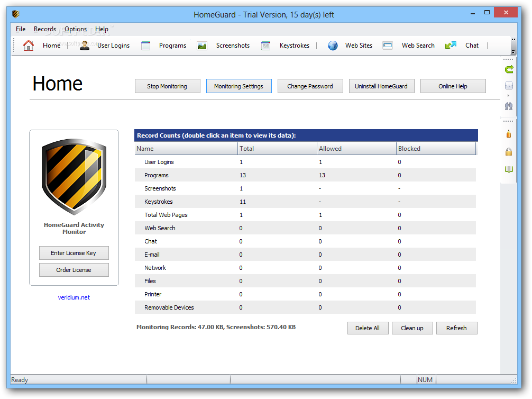Click Refresh button
The height and width of the screenshot is (399, 532).
457,328
